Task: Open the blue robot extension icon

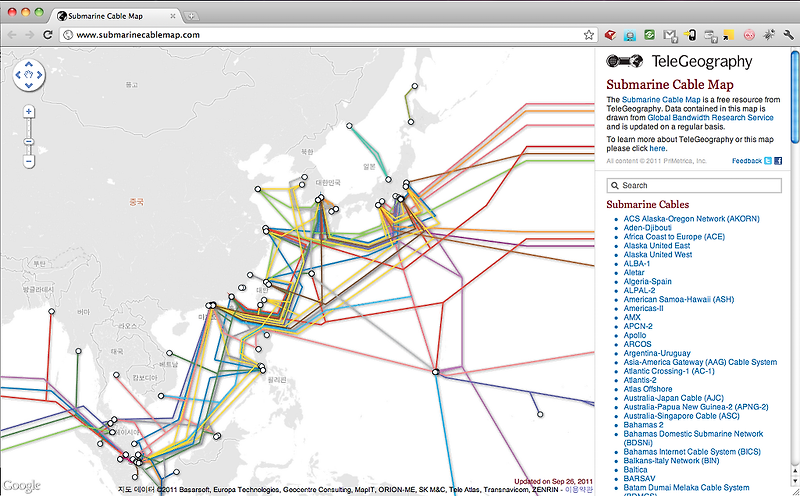Action: click(x=630, y=35)
